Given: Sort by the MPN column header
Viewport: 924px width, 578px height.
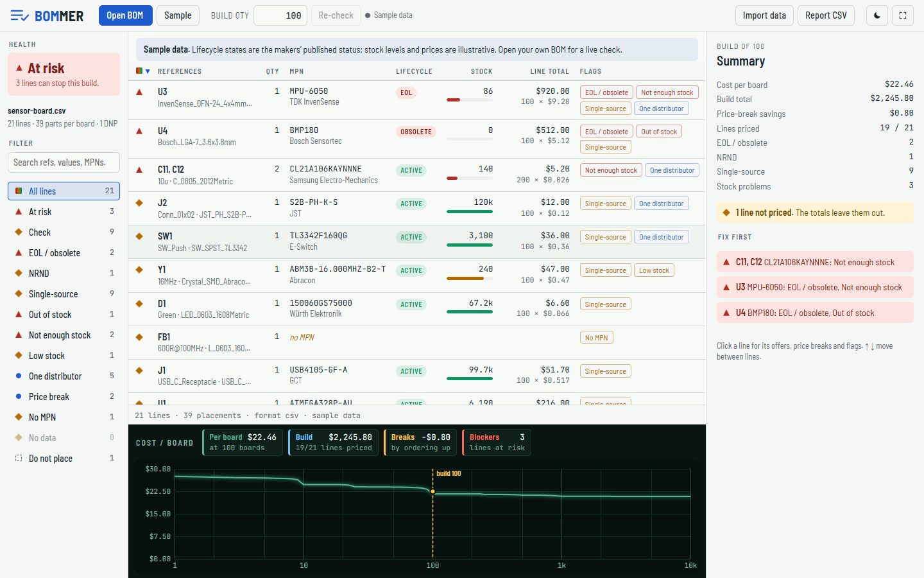Looking at the screenshot, I should pos(296,71).
